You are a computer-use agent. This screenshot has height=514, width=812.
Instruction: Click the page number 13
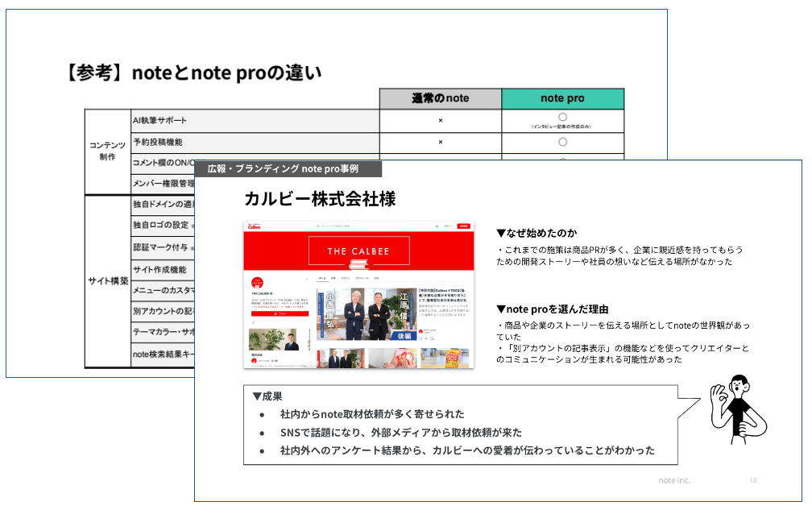(x=753, y=480)
